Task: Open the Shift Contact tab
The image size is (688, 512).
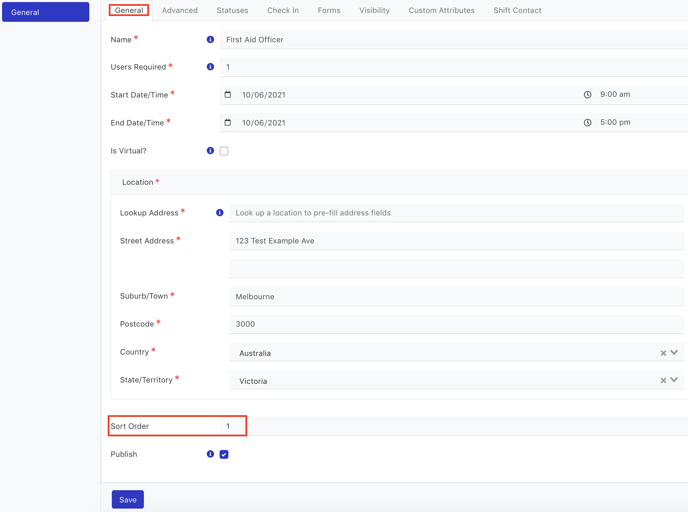Action: (517, 10)
